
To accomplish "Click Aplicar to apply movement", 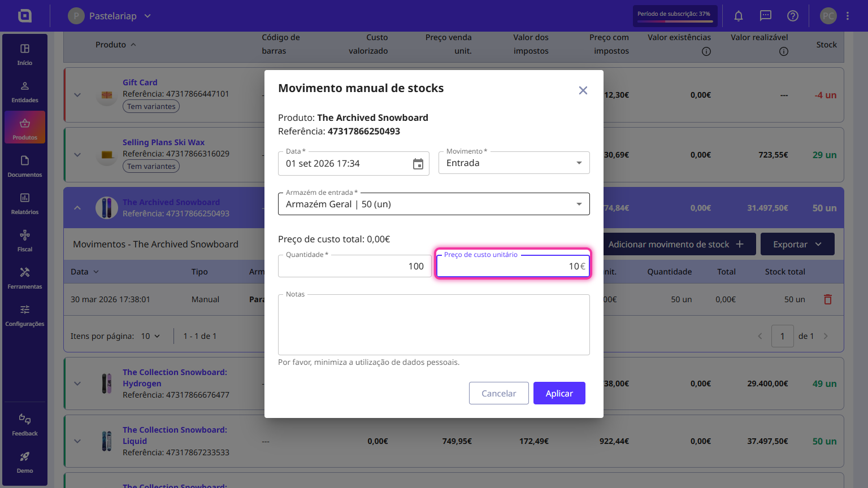I will 559,393.
